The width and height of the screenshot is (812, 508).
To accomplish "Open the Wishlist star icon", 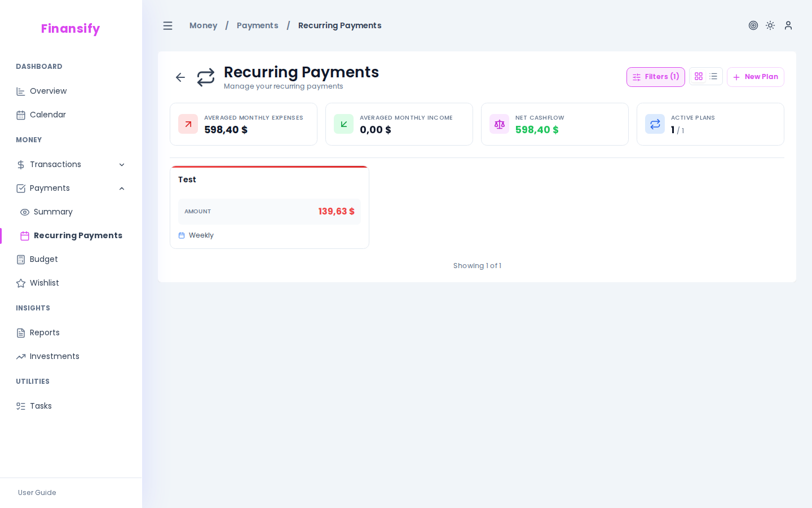I will pos(21,283).
